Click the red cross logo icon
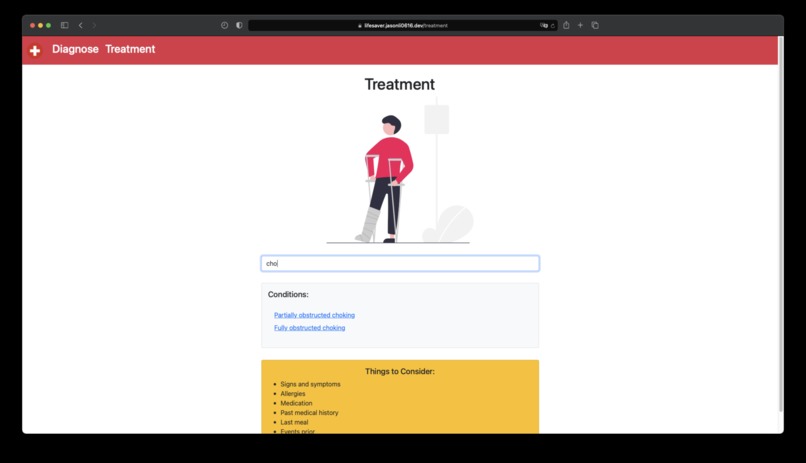 pyautogui.click(x=35, y=50)
